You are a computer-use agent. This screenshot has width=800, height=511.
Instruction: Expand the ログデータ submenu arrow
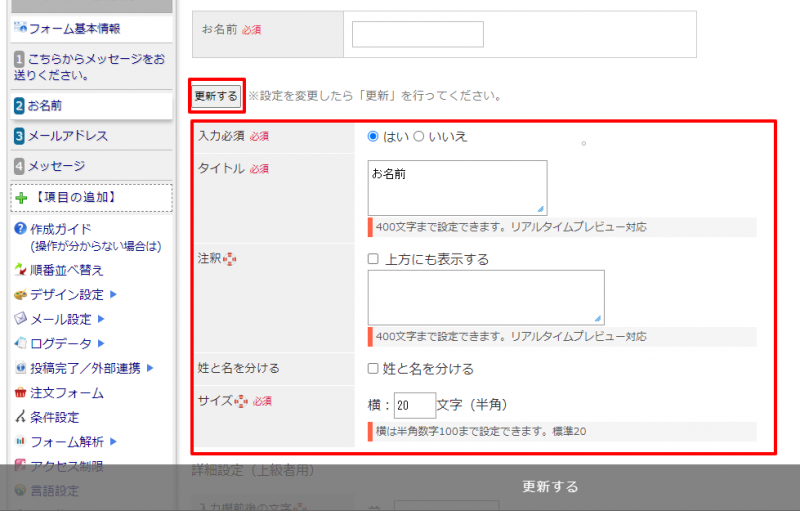coord(101,343)
